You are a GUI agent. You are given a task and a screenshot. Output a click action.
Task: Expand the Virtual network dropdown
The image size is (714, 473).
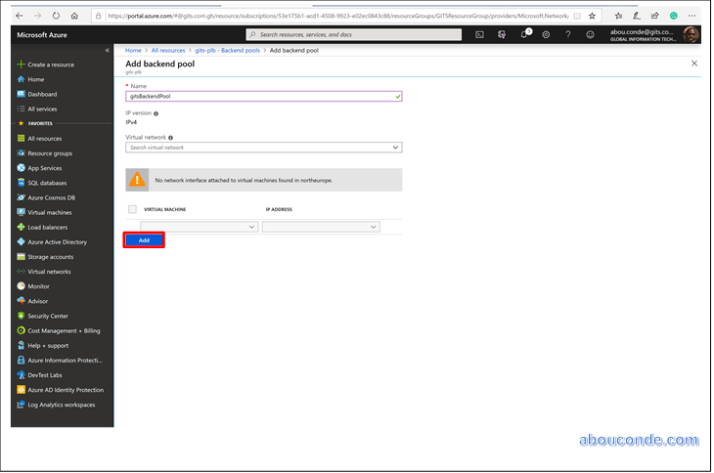(263, 147)
